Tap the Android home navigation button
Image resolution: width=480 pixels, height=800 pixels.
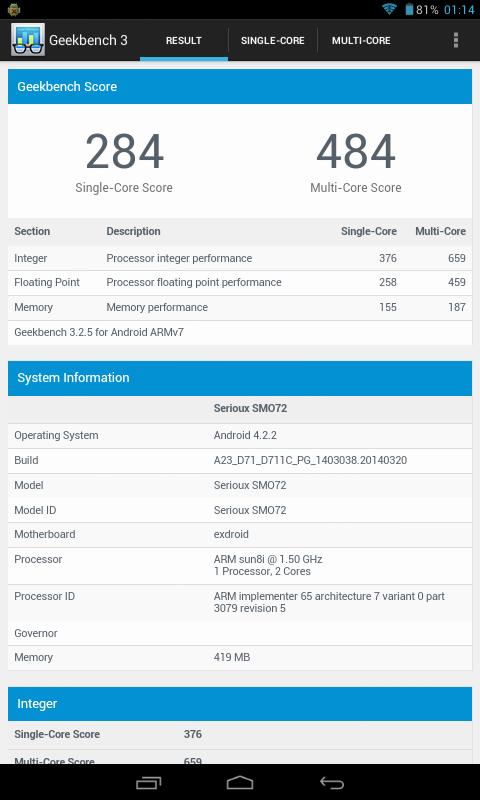(x=240, y=782)
